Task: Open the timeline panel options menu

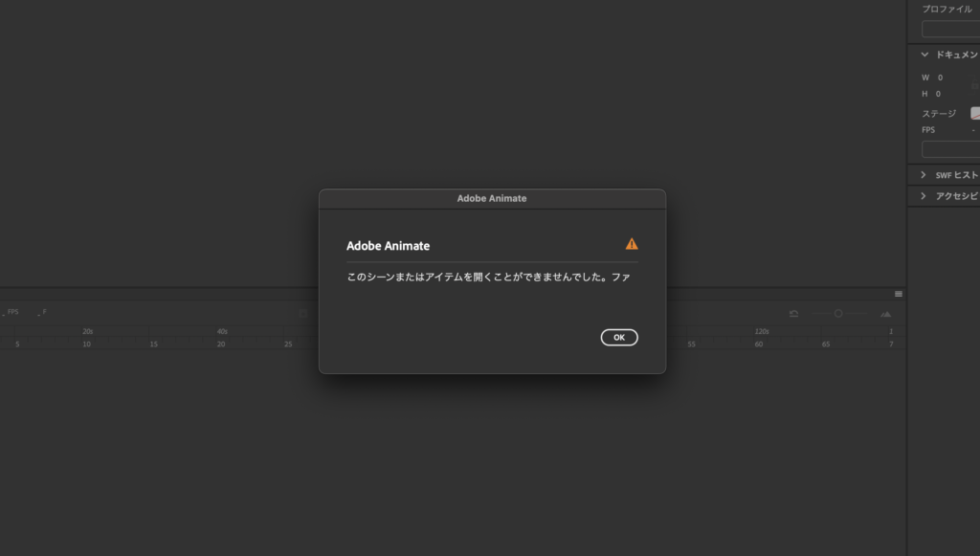Action: [898, 294]
